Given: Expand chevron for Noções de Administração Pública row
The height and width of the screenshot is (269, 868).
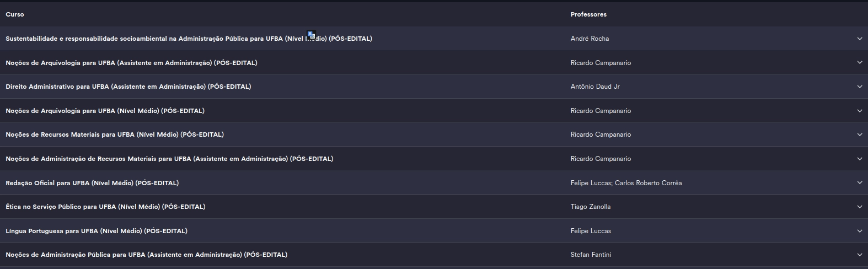Looking at the screenshot, I should click(x=859, y=255).
